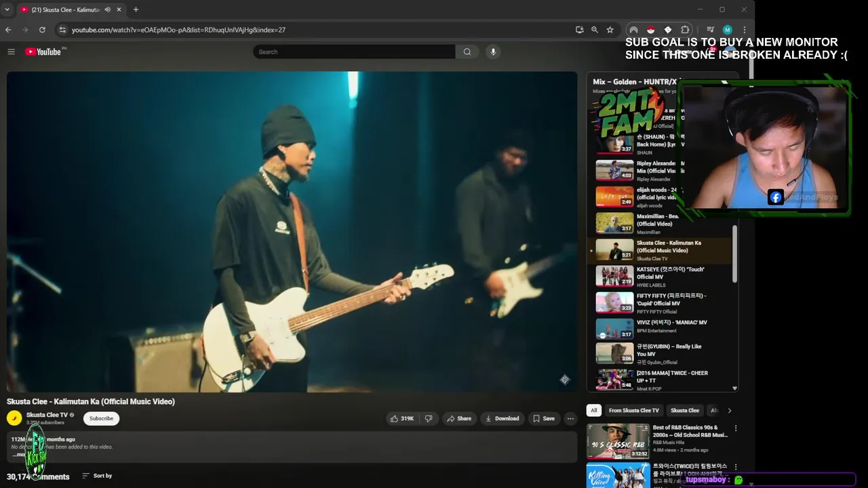This screenshot has height=488, width=868.
Task: Show more filter chips with the right chevron
Action: point(730,411)
